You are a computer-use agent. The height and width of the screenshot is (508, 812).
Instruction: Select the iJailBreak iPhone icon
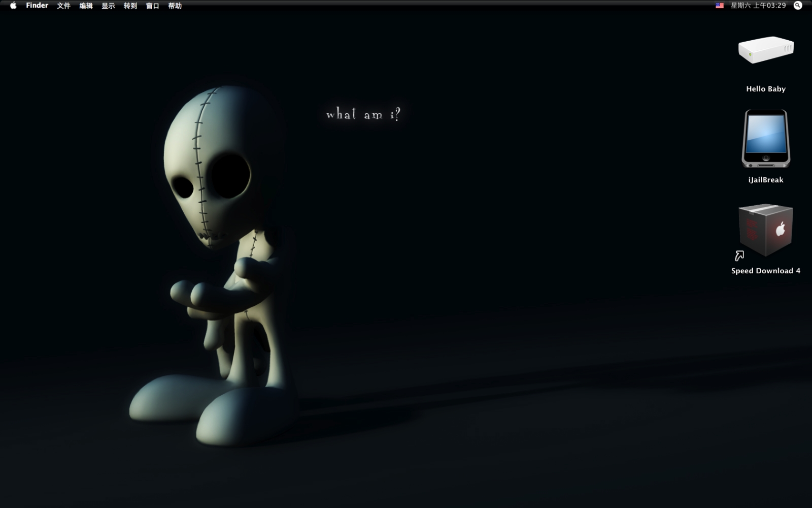766,139
